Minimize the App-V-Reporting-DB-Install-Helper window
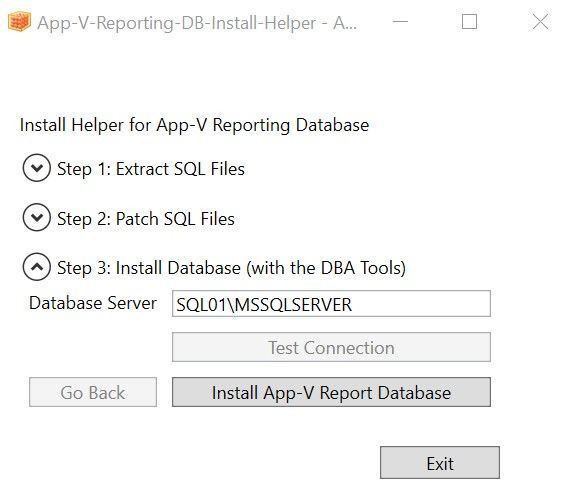Screen dimensions: 564x494 400,22
